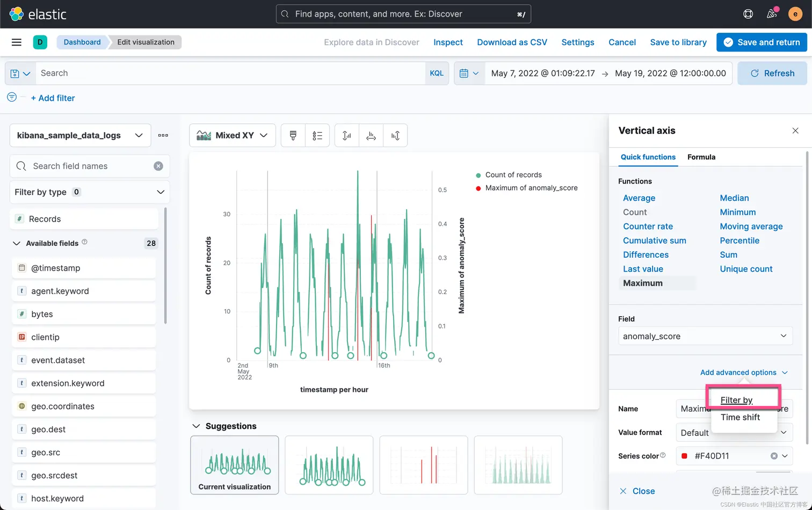
Task: Open the Series color dropdown arrow
Action: (x=785, y=456)
